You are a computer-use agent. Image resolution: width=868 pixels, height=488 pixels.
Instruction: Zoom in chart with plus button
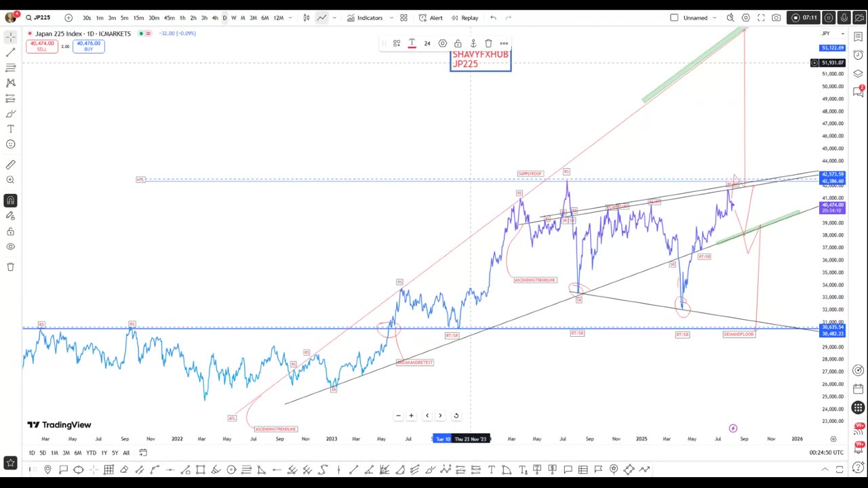click(411, 415)
